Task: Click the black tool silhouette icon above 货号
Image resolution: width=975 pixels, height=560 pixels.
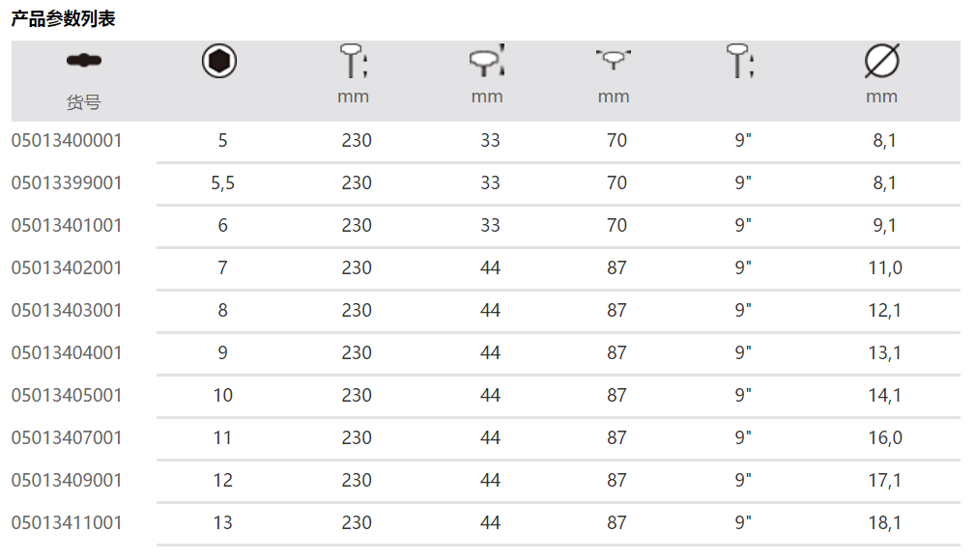Action: (x=84, y=61)
